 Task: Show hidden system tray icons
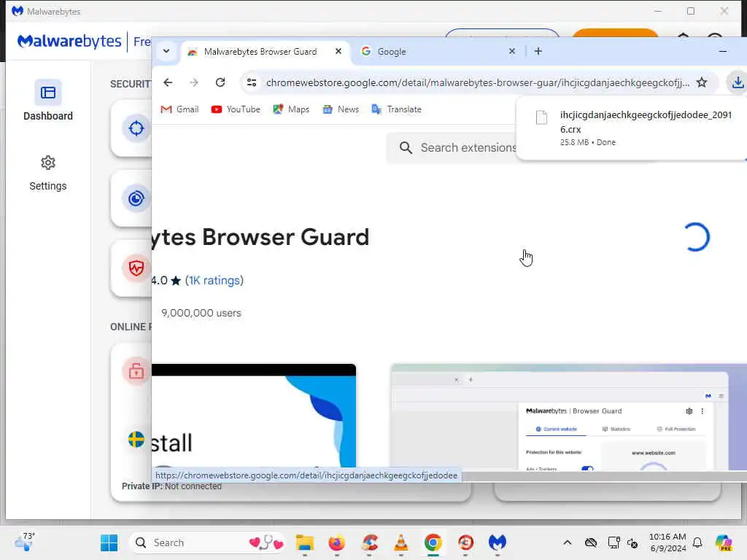567,542
